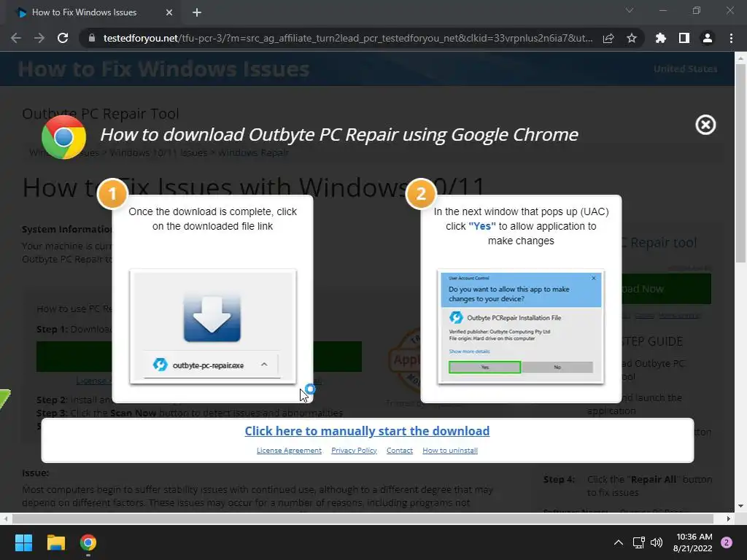
Task: Open the Chrome extensions puzzle menu
Action: click(661, 38)
